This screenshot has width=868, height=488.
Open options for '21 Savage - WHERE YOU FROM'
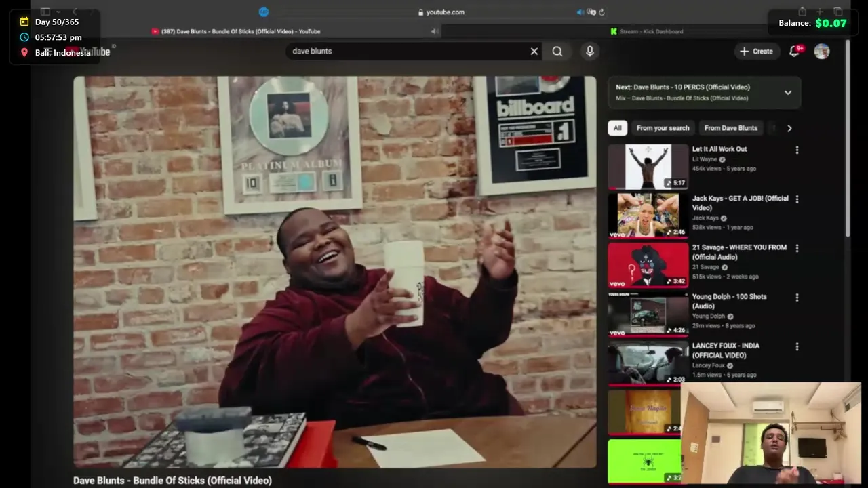click(797, 248)
